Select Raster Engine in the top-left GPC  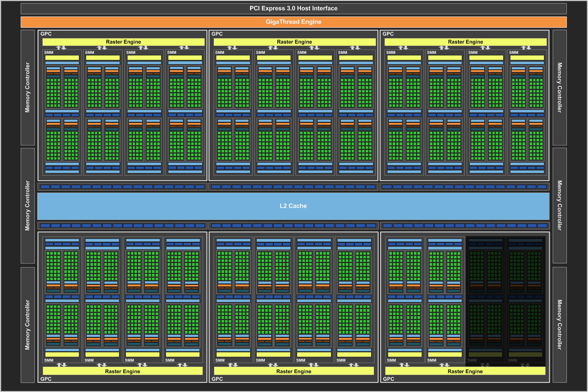[123, 42]
